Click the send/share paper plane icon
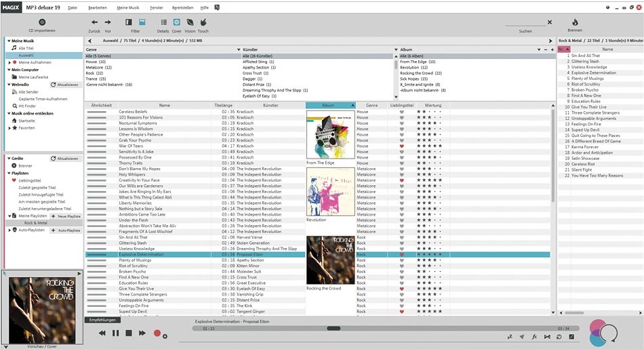644x349 pixels. [521, 337]
